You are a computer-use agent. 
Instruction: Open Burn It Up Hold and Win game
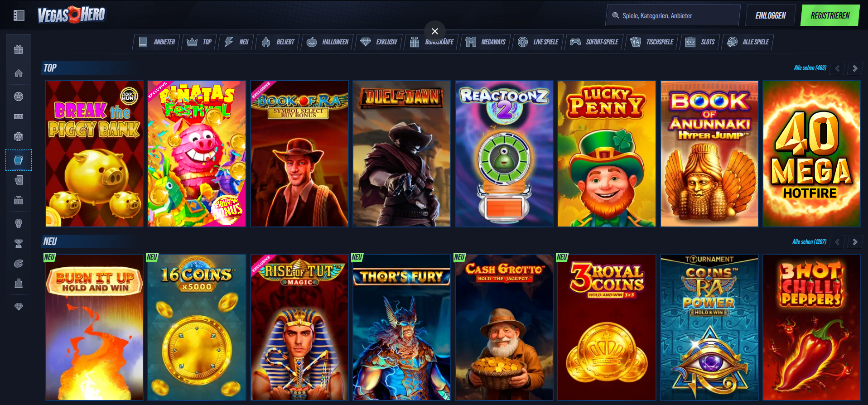click(x=94, y=328)
